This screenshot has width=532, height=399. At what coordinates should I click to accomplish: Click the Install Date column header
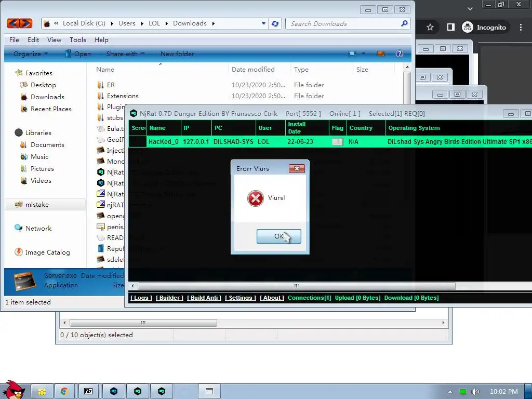point(307,128)
